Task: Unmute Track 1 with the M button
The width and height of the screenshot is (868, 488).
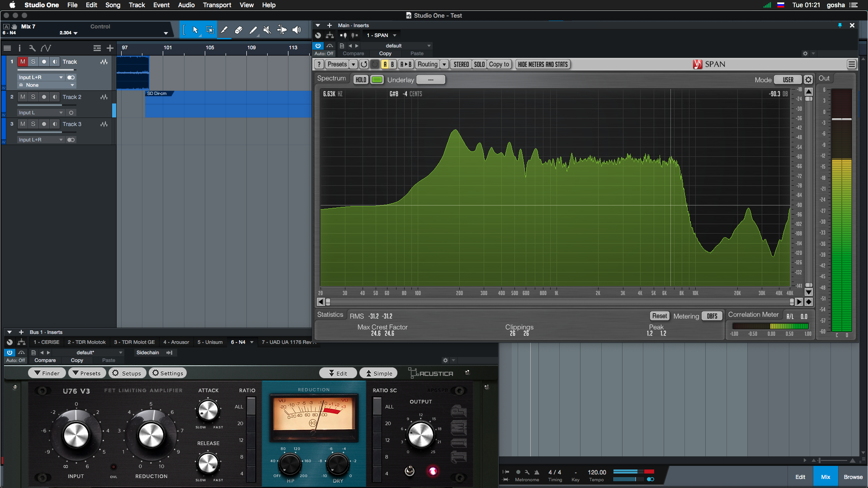Action: 23,61
